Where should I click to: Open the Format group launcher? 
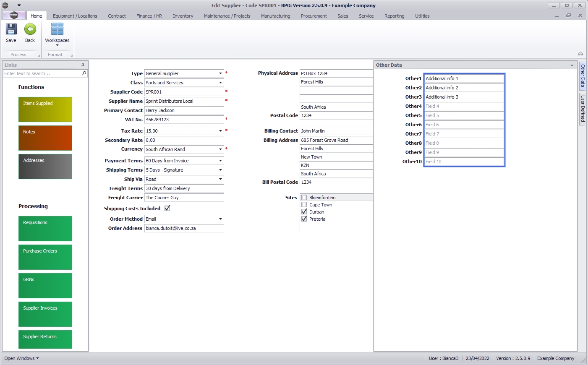[71, 55]
